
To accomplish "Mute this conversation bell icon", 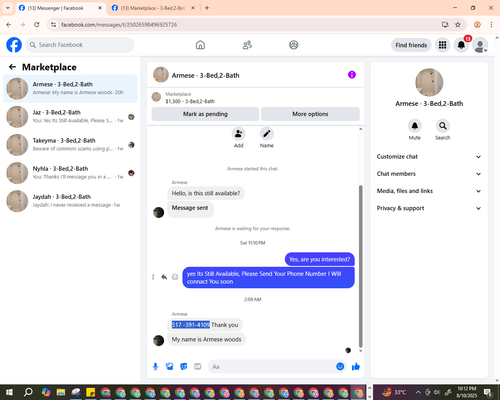I will tap(415, 126).
